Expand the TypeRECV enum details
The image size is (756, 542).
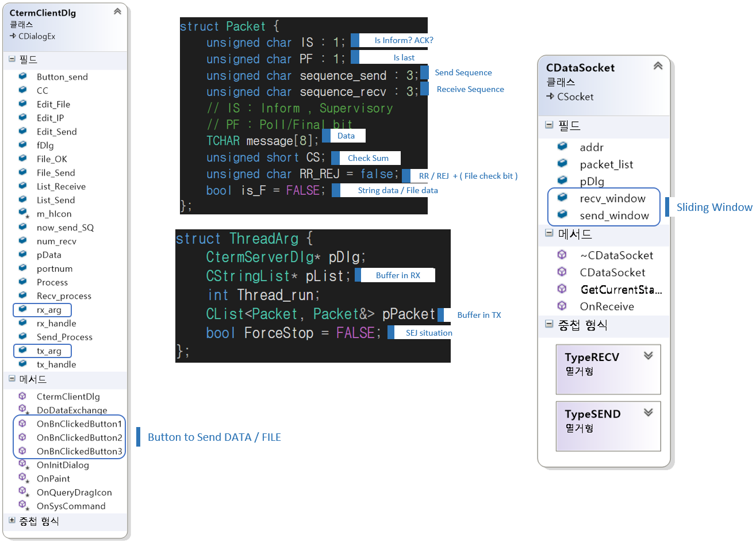[x=648, y=356]
